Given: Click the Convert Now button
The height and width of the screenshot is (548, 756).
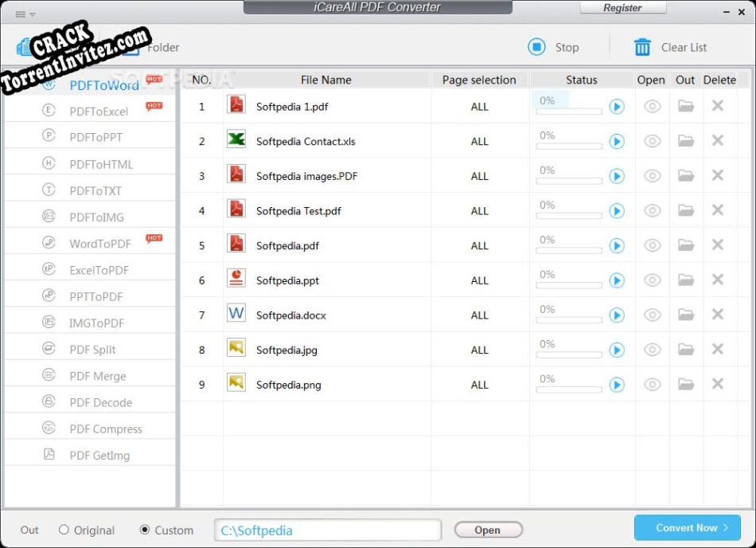Looking at the screenshot, I should (687, 527).
